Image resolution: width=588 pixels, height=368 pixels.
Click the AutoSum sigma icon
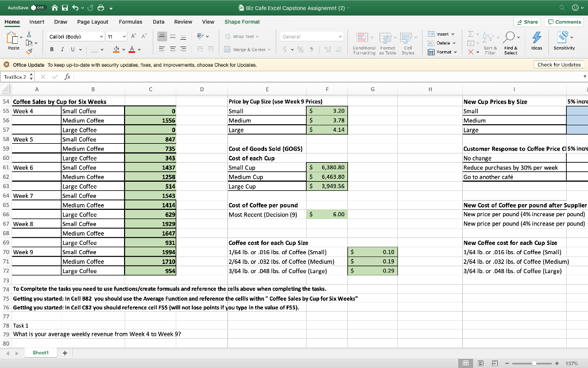pos(471,34)
